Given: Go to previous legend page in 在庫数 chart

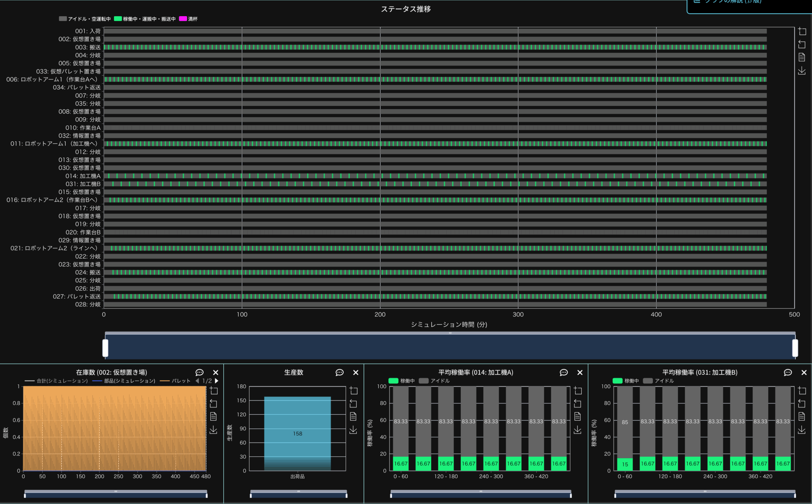Looking at the screenshot, I should (197, 381).
